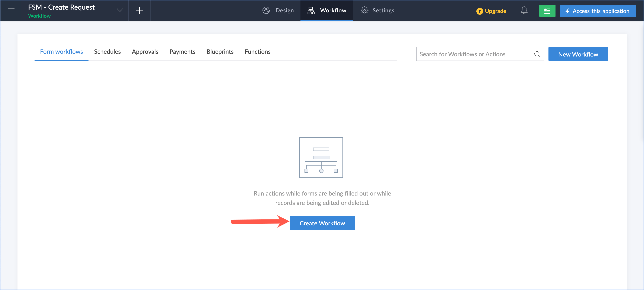The image size is (644, 290).
Task: Open the Approvals tab
Action: click(x=145, y=52)
